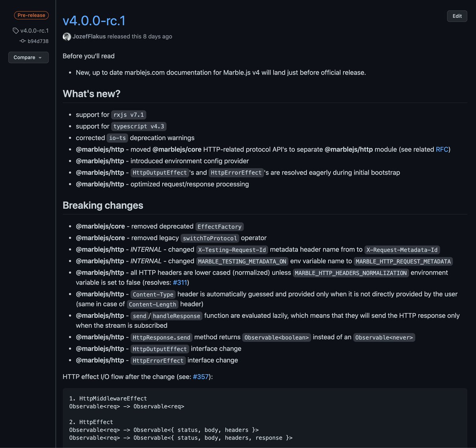
Task: Click the "Content-Length" code text
Action: [152, 304]
